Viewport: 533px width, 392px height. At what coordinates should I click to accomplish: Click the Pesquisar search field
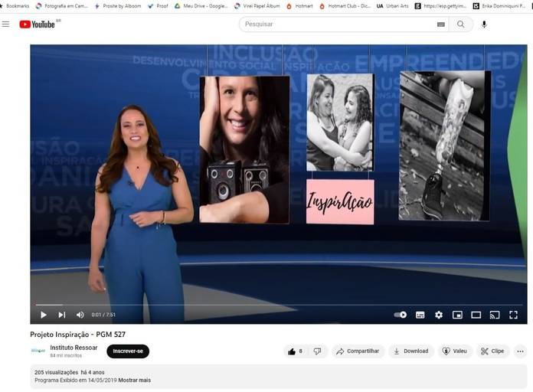(337, 24)
